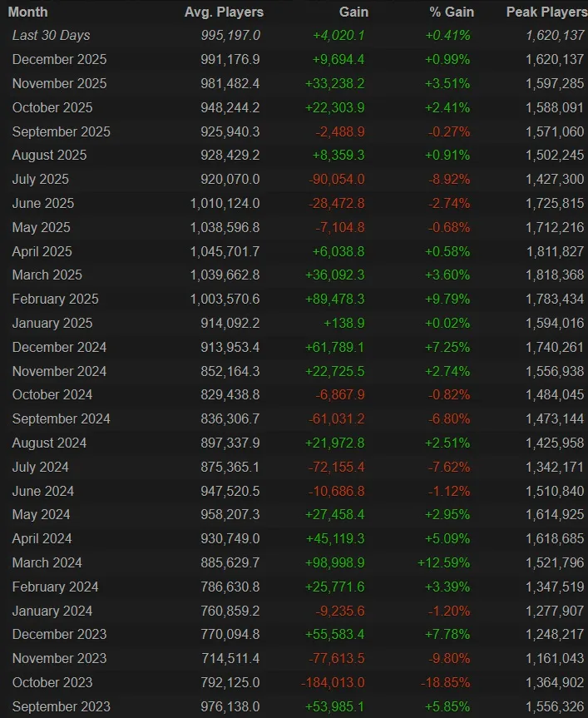Click the December 2025 month cell
Viewport: 588px width, 718px height.
coord(59,59)
